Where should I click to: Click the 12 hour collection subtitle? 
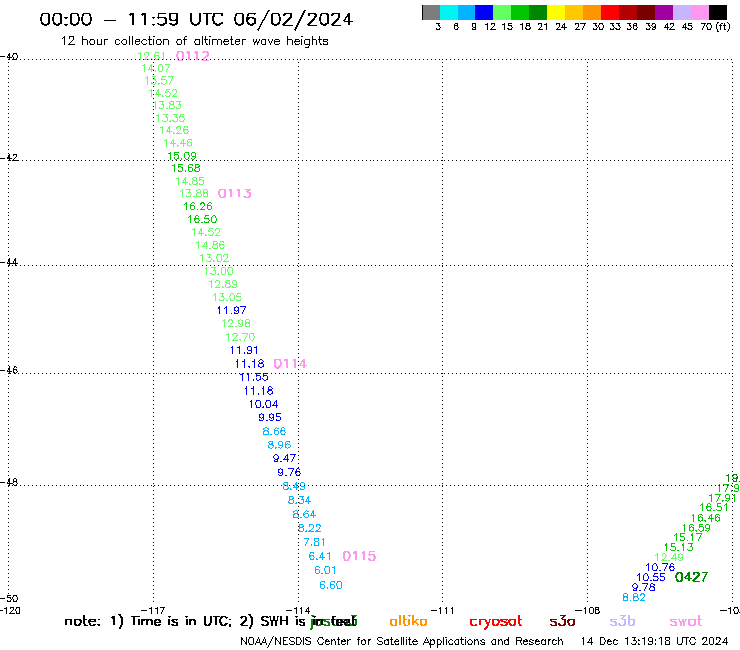(x=194, y=41)
